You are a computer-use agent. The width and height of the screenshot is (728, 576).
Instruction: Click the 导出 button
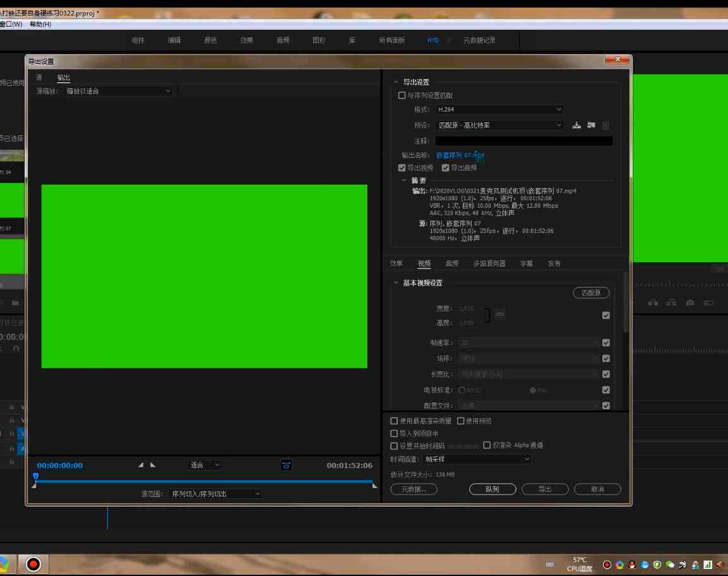pos(545,489)
